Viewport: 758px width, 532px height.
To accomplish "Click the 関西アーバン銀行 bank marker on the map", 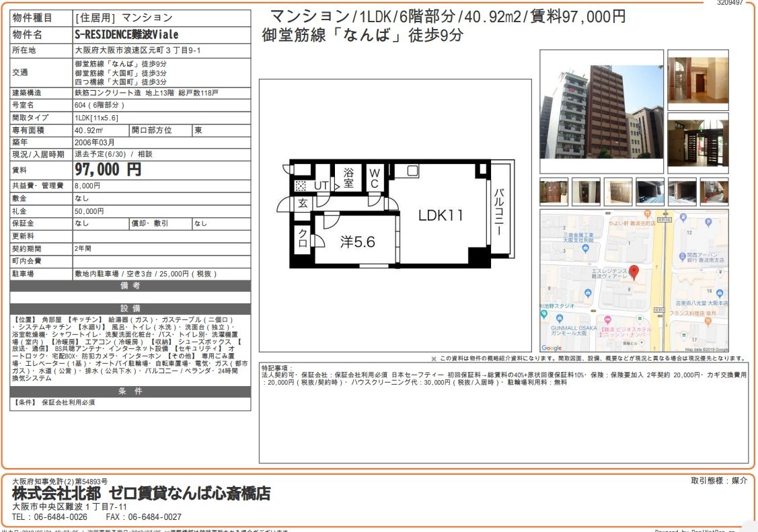I will 683,256.
